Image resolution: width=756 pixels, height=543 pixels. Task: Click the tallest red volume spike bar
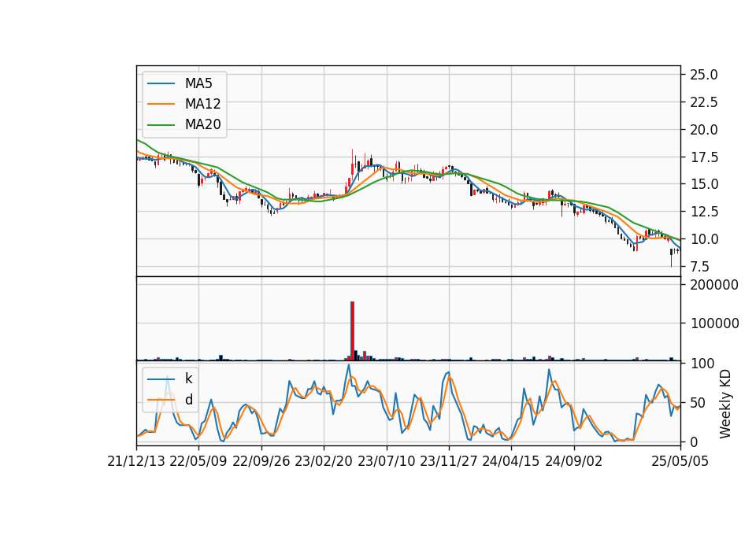[x=353, y=331]
